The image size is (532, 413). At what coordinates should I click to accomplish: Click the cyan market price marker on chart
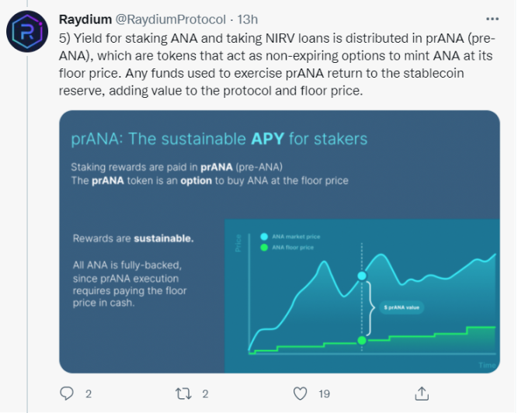pos(361,276)
